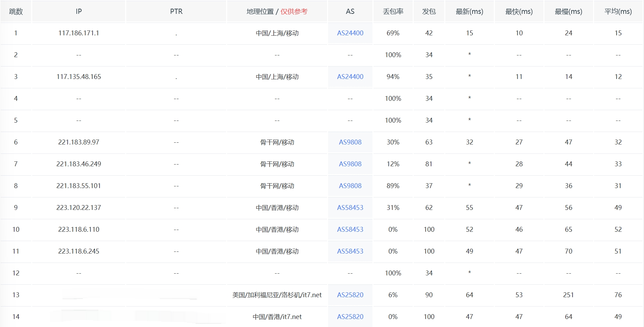644x327 pixels.
Task: Click the AS9808 link on hop 6
Action: pyautogui.click(x=350, y=142)
